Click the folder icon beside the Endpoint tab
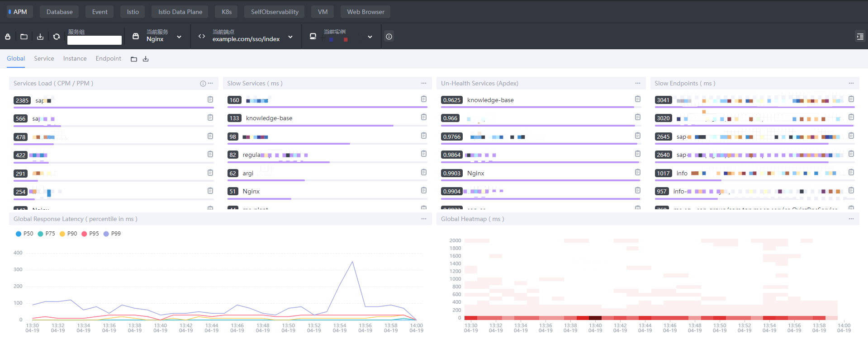868x339 pixels. tap(134, 59)
